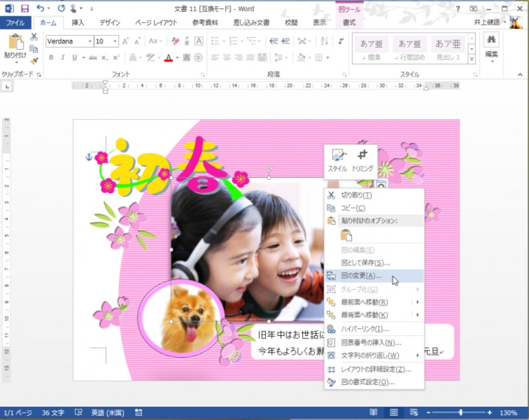The image size is (529, 420).
Task: Expand the font size dropdown
Action: click(114, 41)
